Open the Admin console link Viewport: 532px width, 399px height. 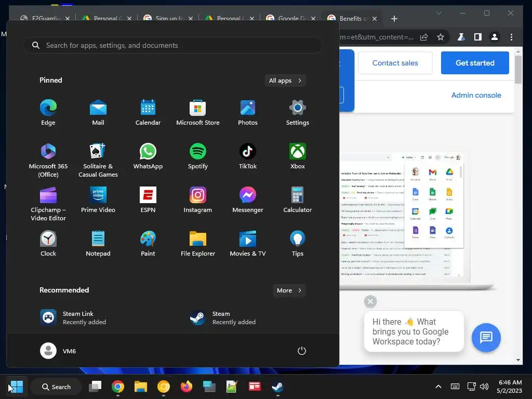coord(476,95)
